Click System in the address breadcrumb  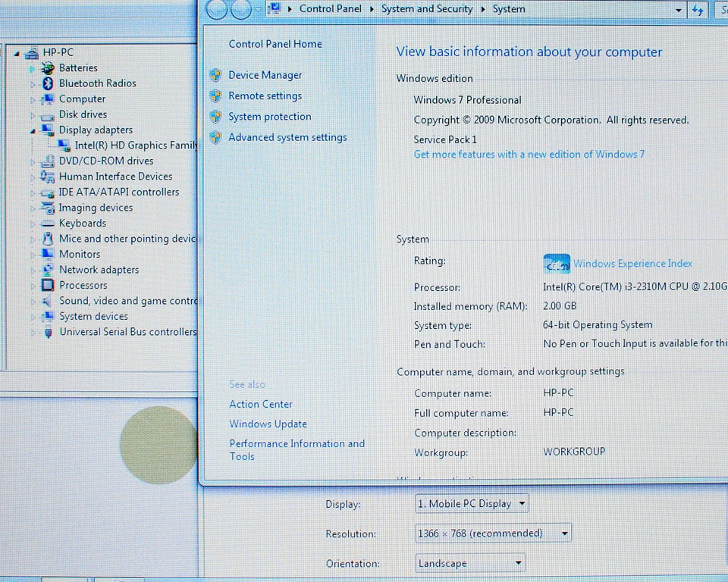tap(508, 9)
